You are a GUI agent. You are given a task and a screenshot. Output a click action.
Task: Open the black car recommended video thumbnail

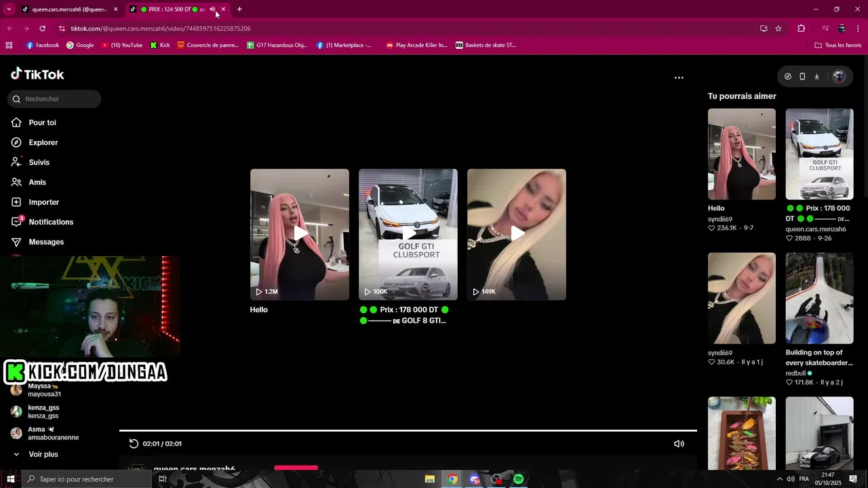coord(820,434)
